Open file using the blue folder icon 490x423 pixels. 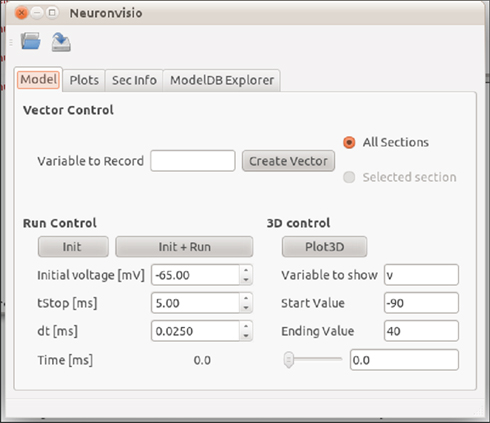pos(31,41)
